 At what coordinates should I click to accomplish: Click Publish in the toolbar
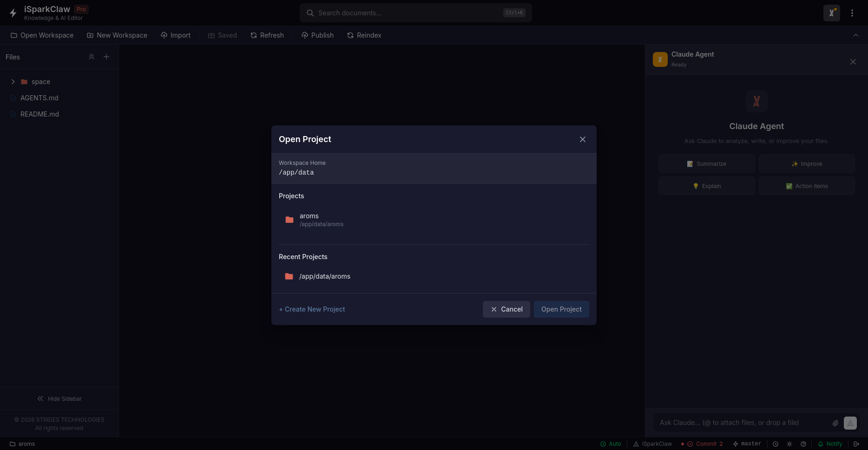[x=318, y=35]
